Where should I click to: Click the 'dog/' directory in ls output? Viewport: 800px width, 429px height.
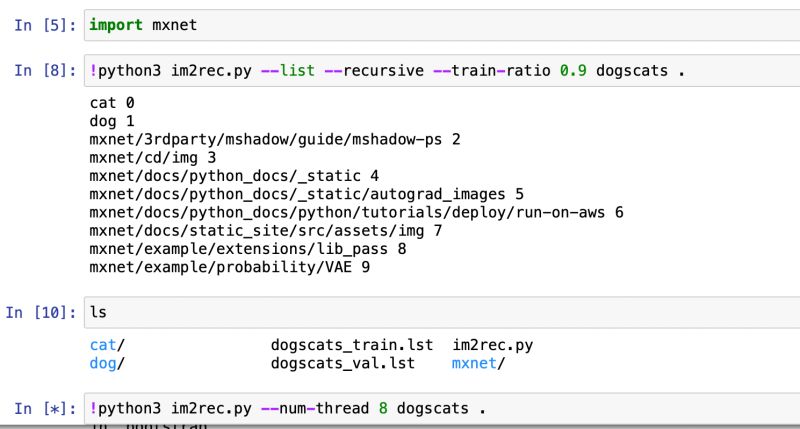tap(107, 364)
